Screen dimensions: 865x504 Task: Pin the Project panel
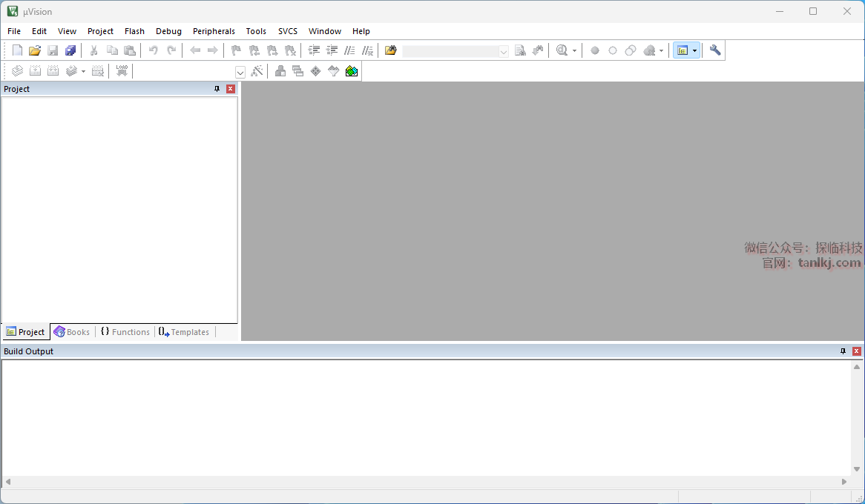[x=217, y=89]
